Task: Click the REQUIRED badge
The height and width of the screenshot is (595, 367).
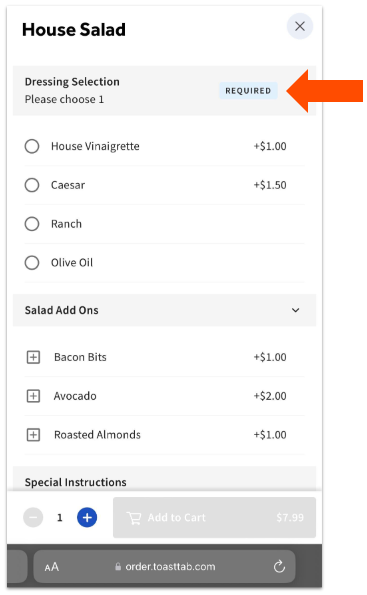Action: tap(248, 91)
